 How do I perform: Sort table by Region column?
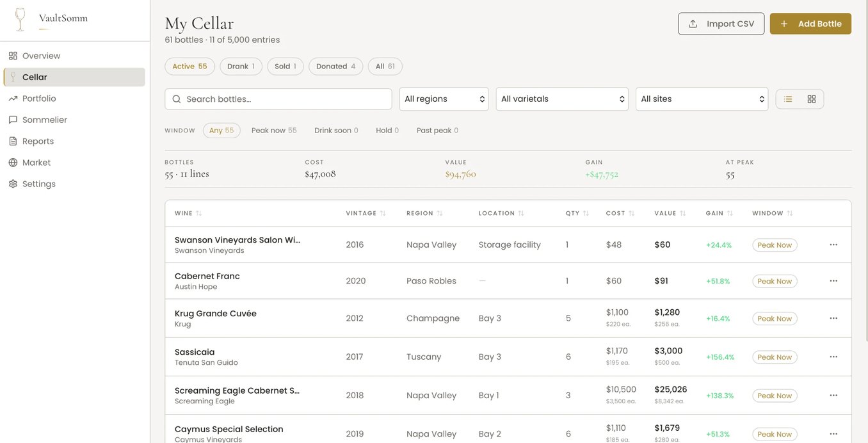click(x=425, y=213)
